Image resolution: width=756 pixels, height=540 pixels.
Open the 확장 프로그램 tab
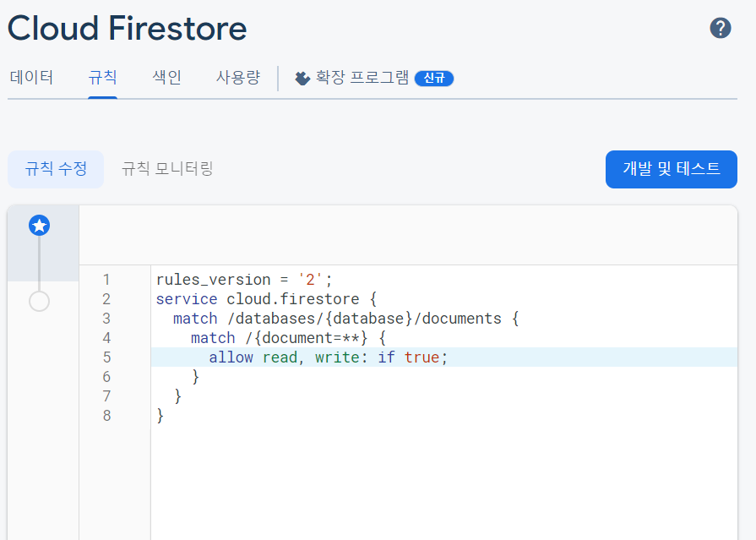click(362, 77)
